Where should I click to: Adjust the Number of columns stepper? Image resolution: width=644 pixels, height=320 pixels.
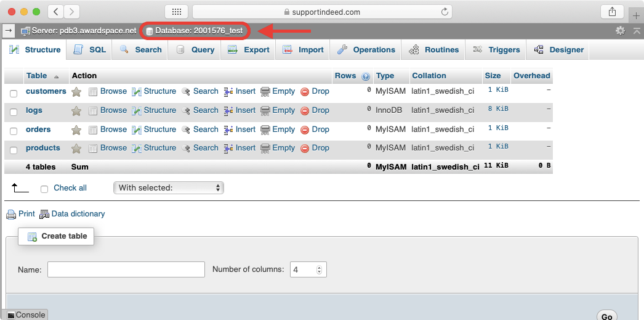[x=319, y=269]
